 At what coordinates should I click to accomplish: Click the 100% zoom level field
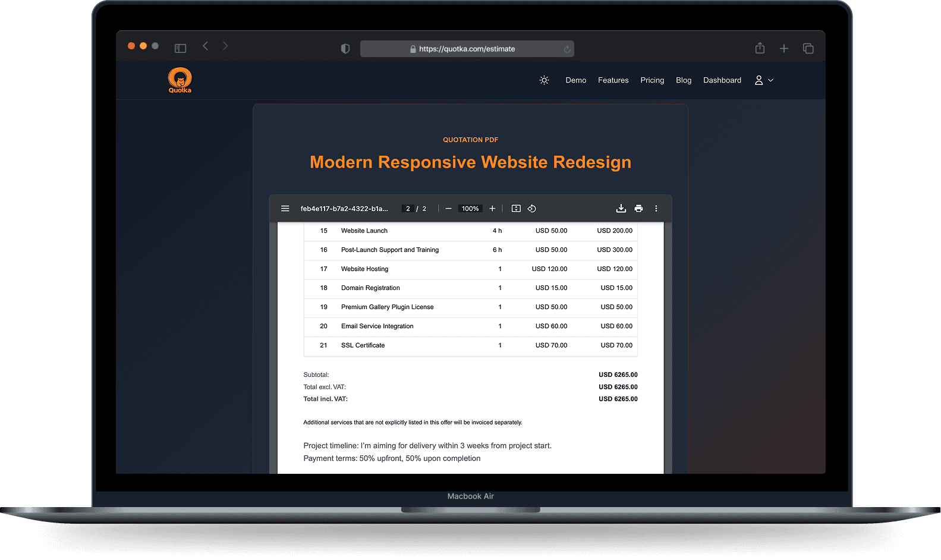(x=470, y=209)
